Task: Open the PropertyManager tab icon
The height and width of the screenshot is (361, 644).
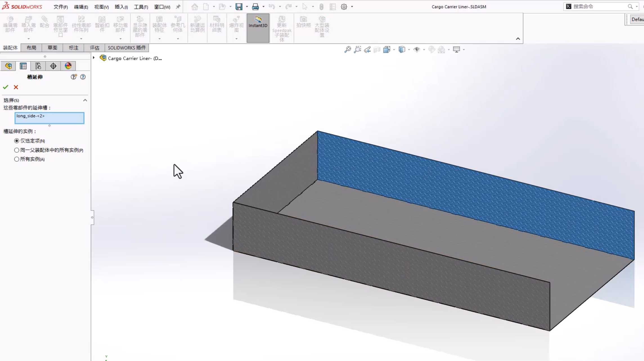Action: [x=23, y=66]
